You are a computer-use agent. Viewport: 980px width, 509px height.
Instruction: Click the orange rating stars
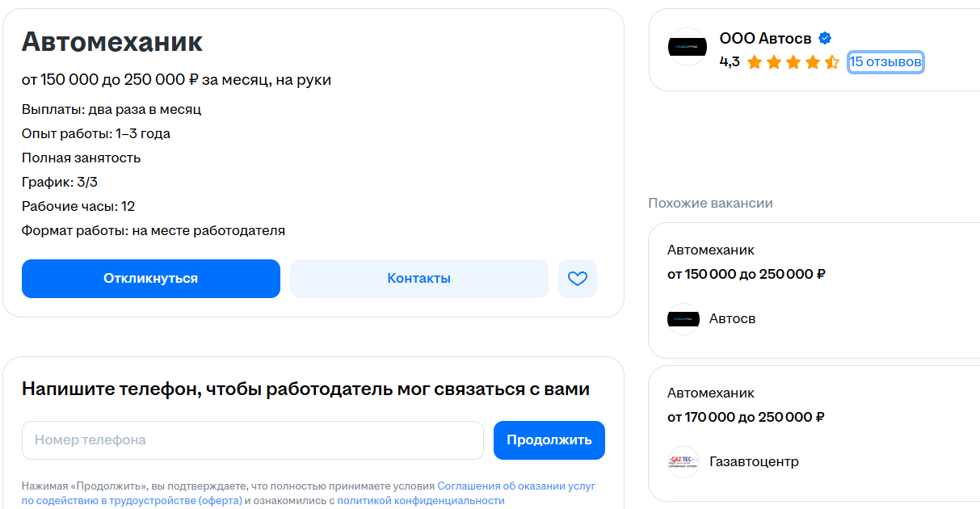click(793, 62)
